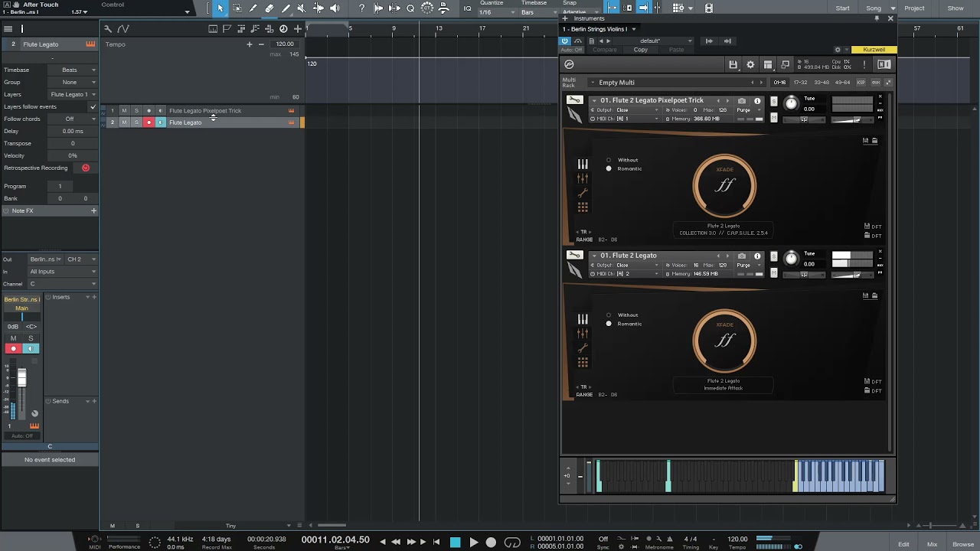Open inspector Timebase Beats dropdown
980x551 pixels.
tap(73, 70)
